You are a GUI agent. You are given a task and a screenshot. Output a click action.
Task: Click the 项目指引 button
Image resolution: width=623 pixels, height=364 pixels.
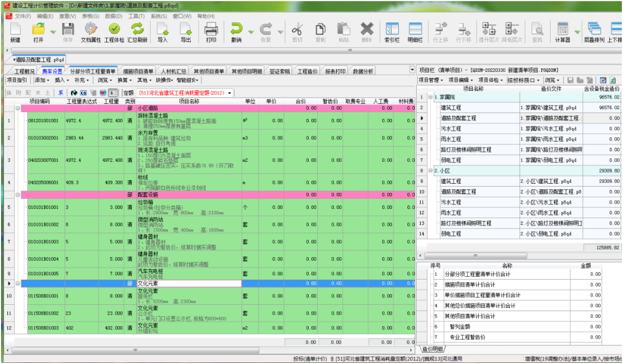coord(17,80)
